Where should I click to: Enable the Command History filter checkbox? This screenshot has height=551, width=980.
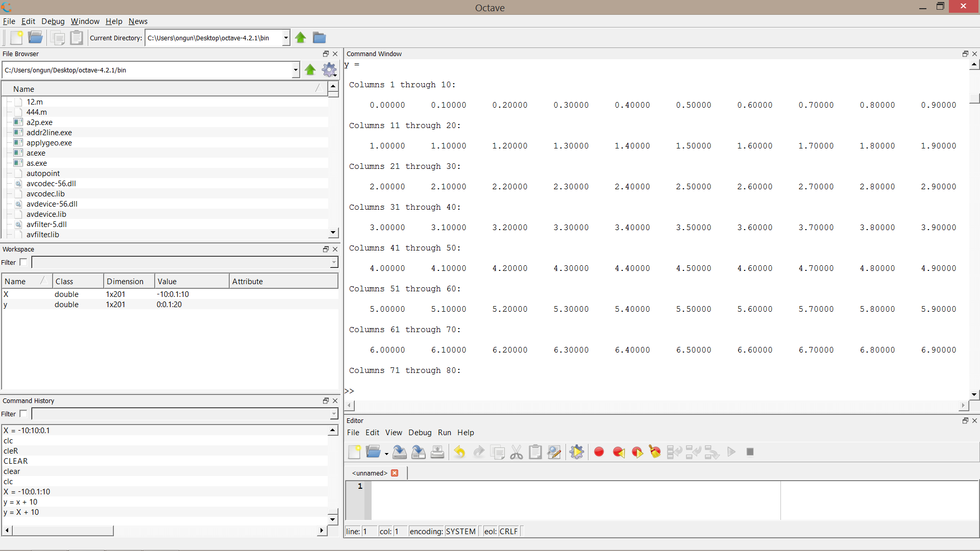click(x=23, y=414)
